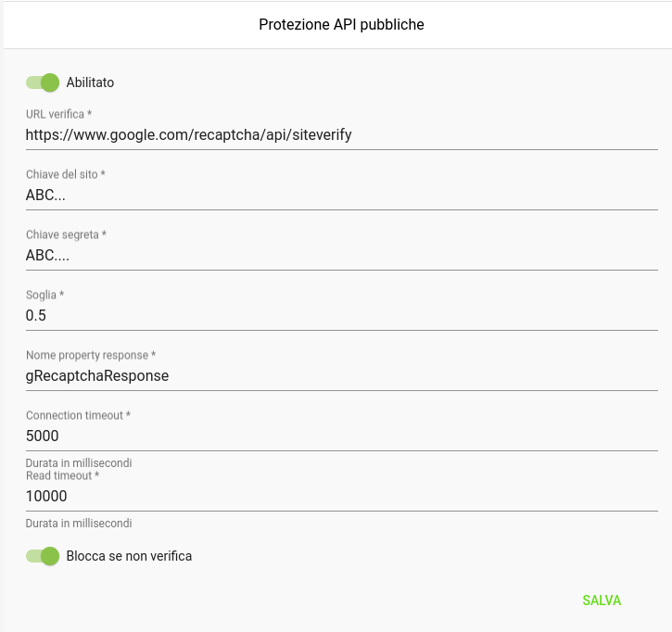Save settings with the SALVA button
Screen dimensions: 672x632
coord(602,600)
